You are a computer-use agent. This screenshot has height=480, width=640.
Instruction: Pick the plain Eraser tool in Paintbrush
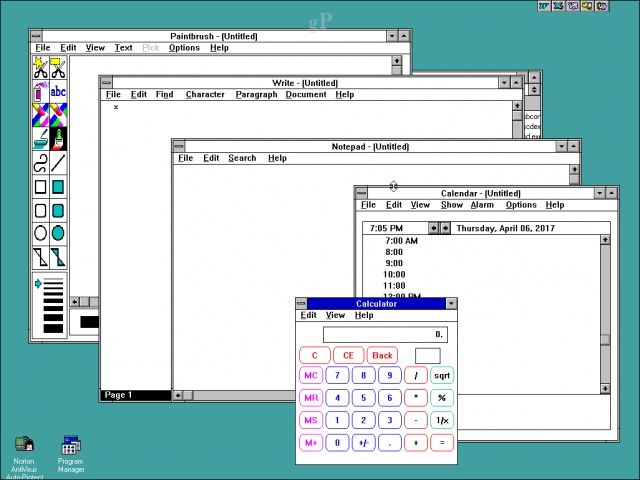pos(58,115)
